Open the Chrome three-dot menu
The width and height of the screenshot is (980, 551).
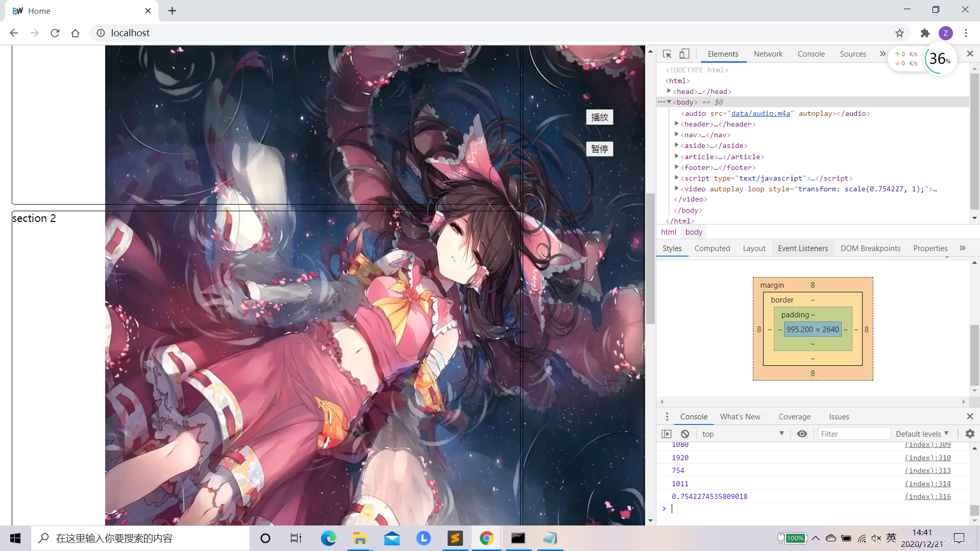coord(966,33)
